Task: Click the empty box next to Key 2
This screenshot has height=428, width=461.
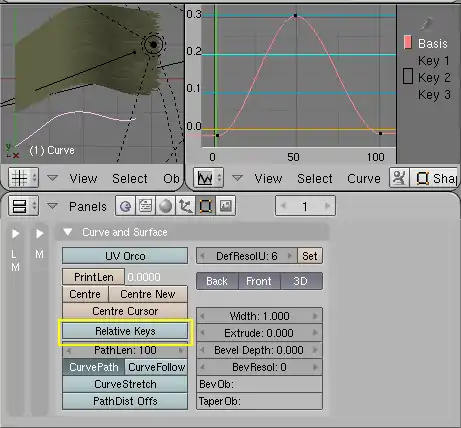Action: tap(408, 76)
